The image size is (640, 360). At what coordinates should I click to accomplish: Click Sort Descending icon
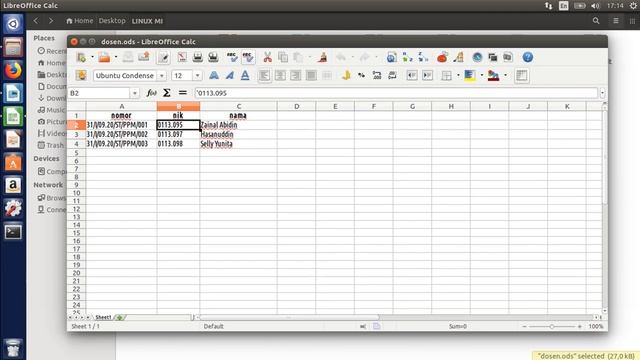click(x=423, y=57)
